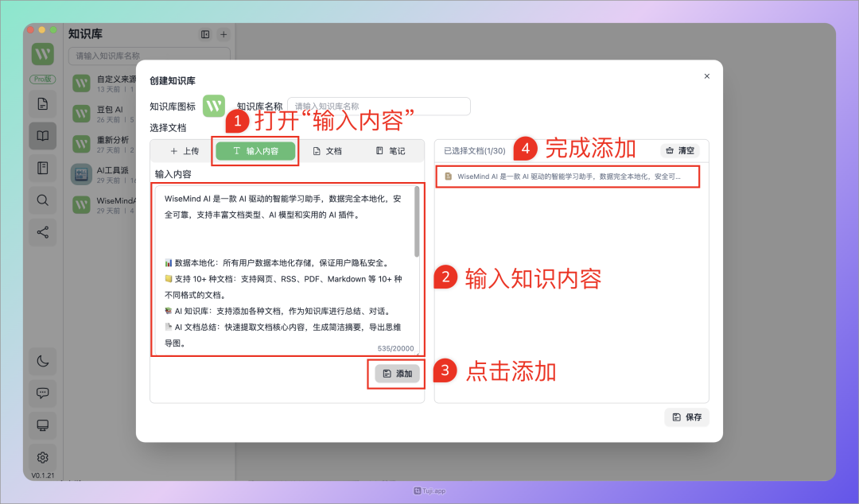Click the 知识库 panel title

tap(85, 34)
